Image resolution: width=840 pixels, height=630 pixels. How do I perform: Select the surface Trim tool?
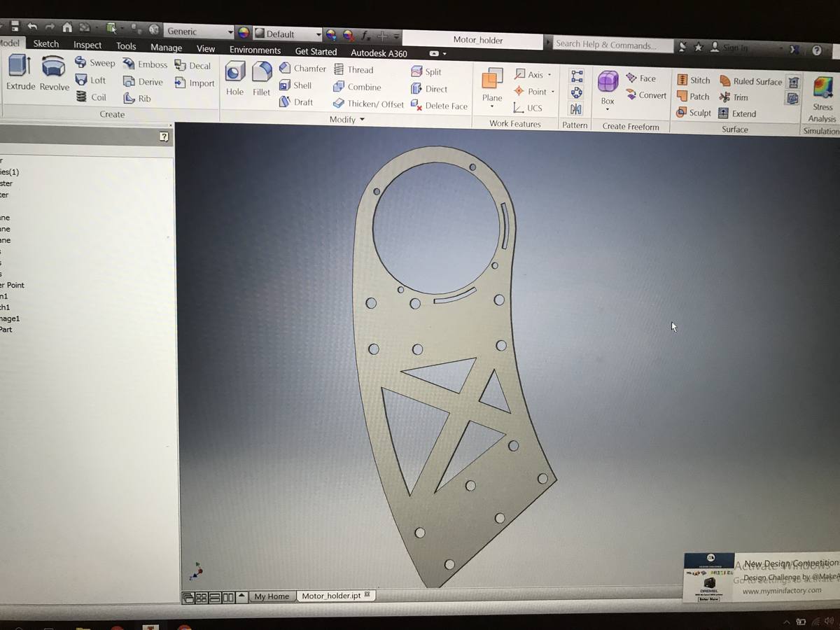734,97
